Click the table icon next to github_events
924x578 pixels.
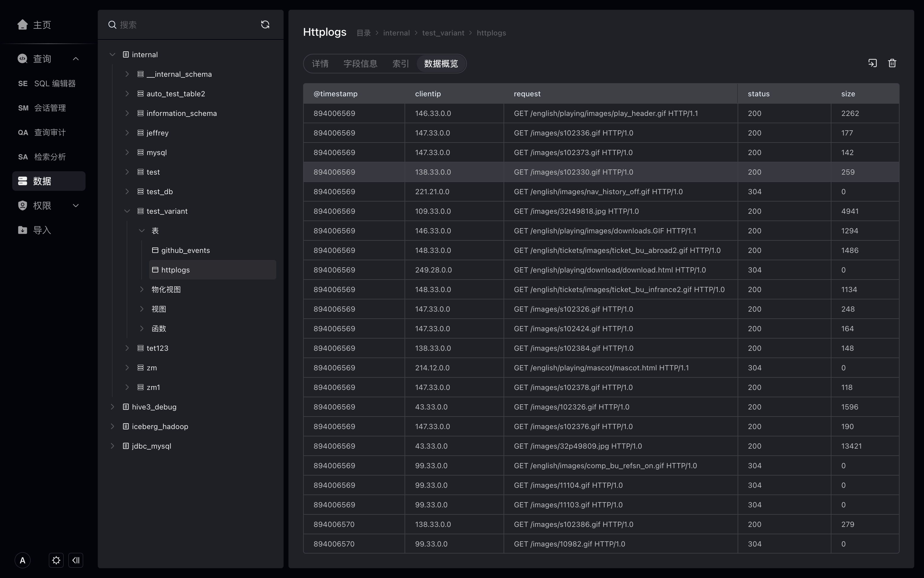click(x=155, y=250)
